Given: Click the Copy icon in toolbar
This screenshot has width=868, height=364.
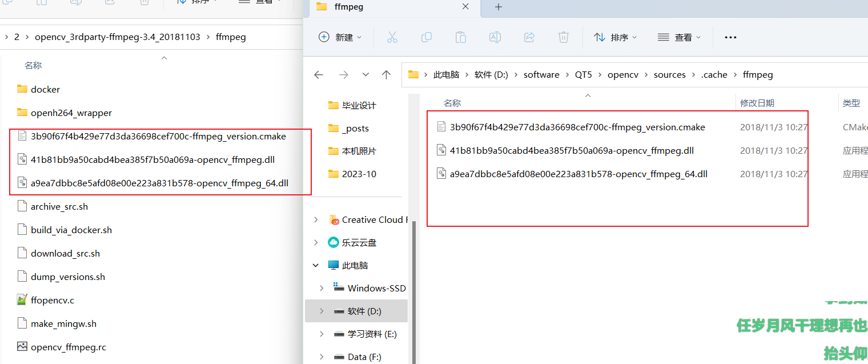Looking at the screenshot, I should point(426,37).
